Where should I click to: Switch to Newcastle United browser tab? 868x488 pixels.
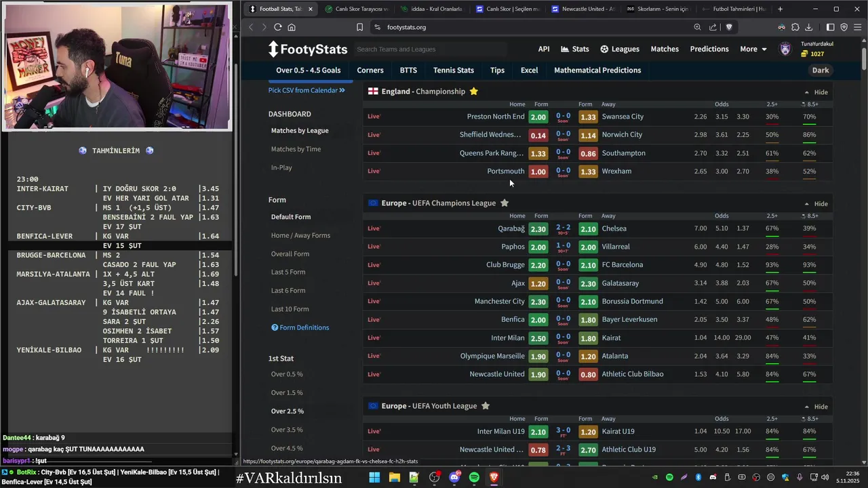click(x=583, y=9)
